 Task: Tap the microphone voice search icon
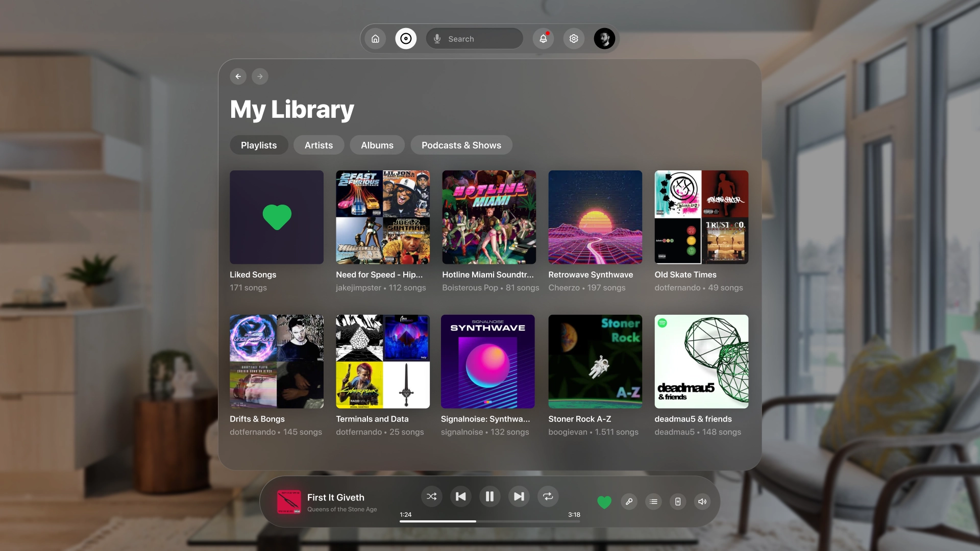[x=437, y=39]
